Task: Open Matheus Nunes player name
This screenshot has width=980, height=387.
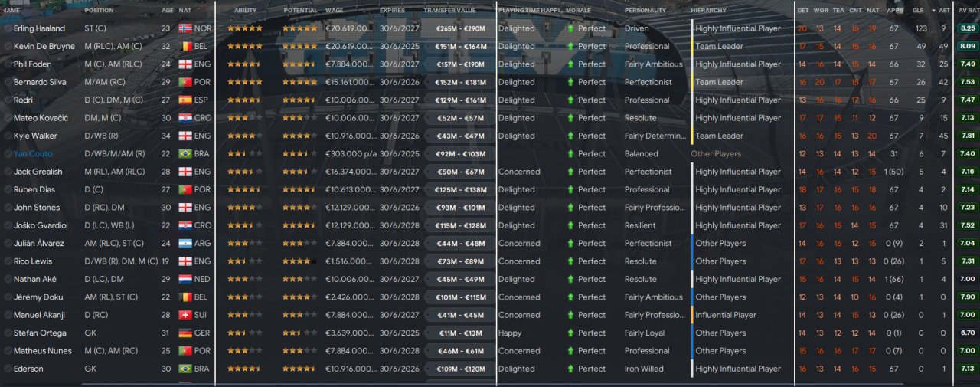Action: click(x=43, y=351)
